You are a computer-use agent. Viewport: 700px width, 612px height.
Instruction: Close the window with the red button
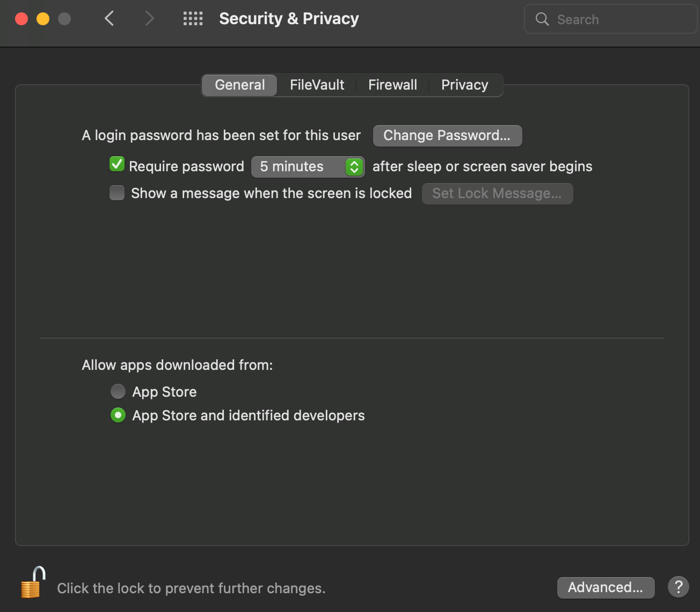(x=21, y=19)
